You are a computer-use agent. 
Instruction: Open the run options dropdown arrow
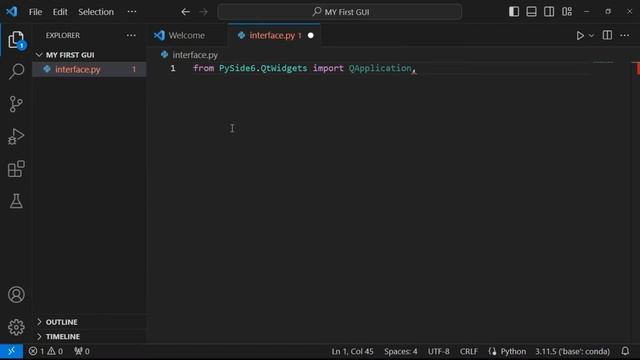coord(591,36)
